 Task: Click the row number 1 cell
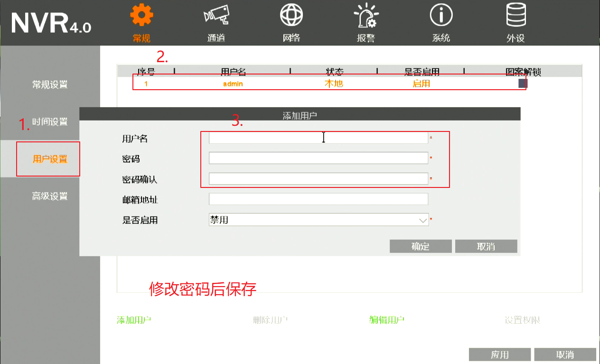(x=146, y=84)
